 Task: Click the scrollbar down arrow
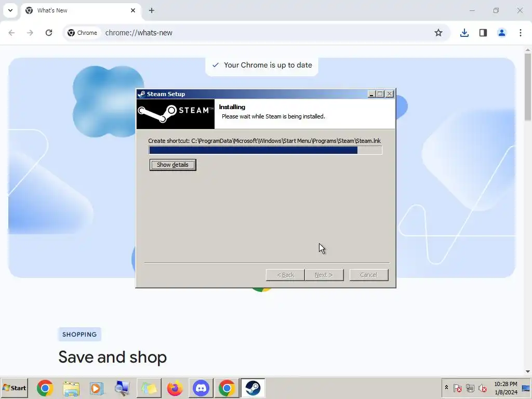point(528,371)
